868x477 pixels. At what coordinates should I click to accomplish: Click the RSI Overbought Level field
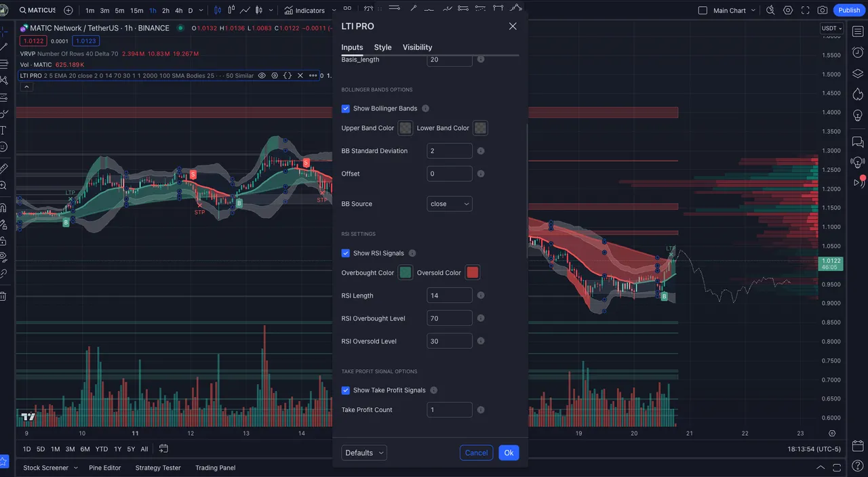tap(450, 318)
